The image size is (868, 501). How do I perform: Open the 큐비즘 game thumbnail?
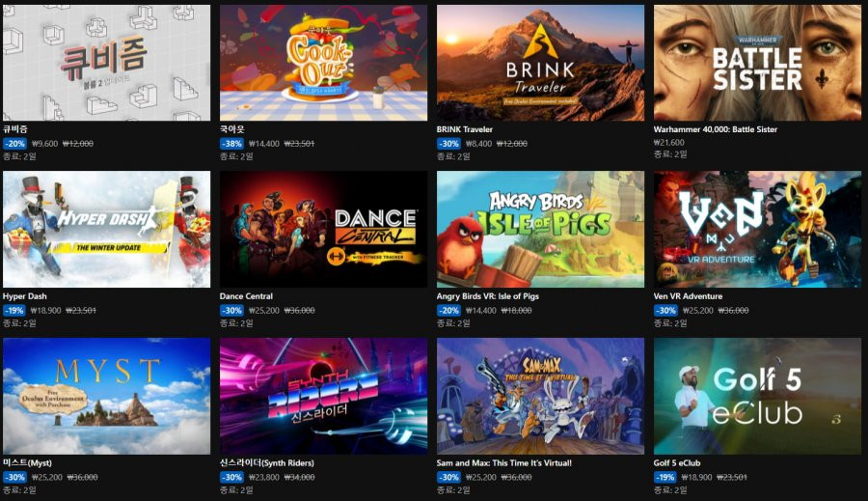[106, 63]
